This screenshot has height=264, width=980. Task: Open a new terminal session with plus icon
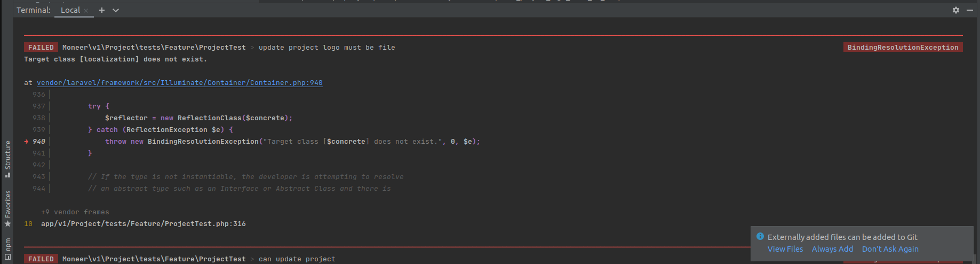tap(101, 10)
